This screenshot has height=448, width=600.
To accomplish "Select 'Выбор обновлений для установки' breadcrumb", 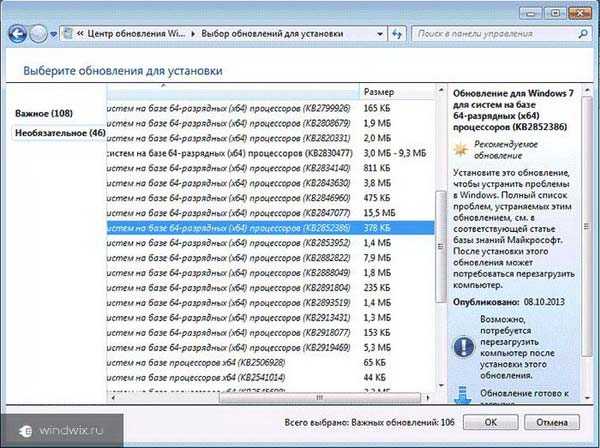I will (x=272, y=34).
